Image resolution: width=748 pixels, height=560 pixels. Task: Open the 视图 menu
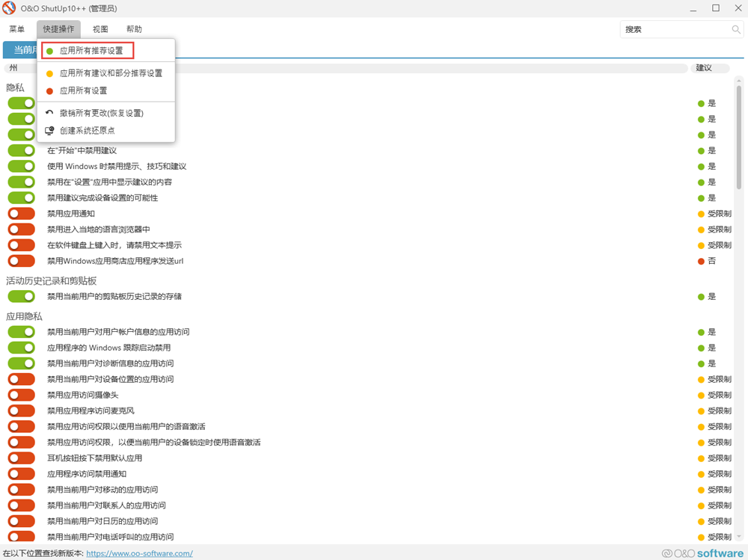(x=100, y=29)
